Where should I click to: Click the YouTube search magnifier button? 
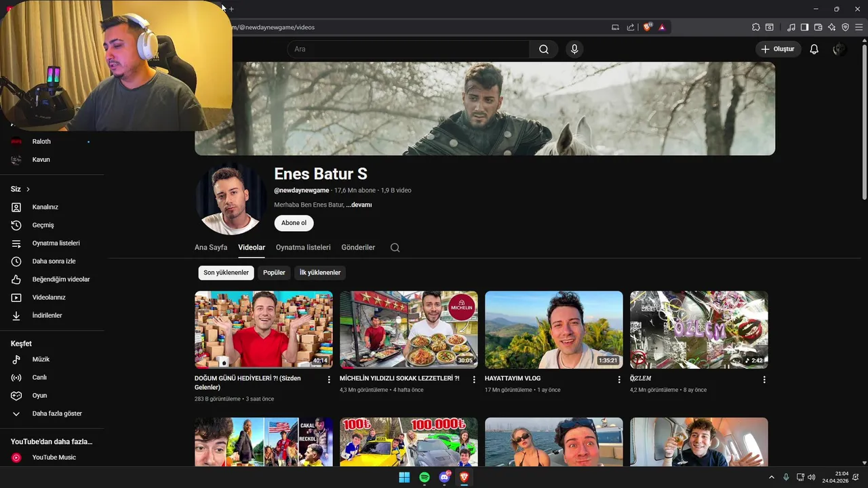pos(544,49)
